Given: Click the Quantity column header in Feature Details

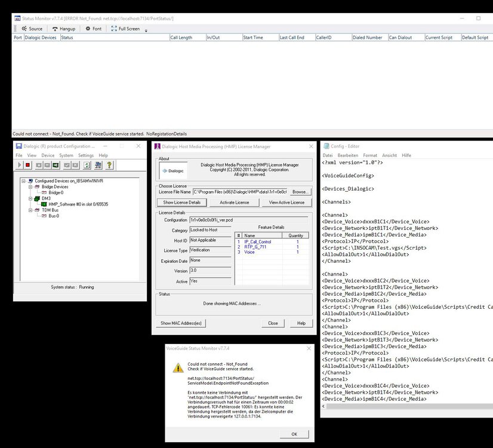Looking at the screenshot, I should 295,235.
